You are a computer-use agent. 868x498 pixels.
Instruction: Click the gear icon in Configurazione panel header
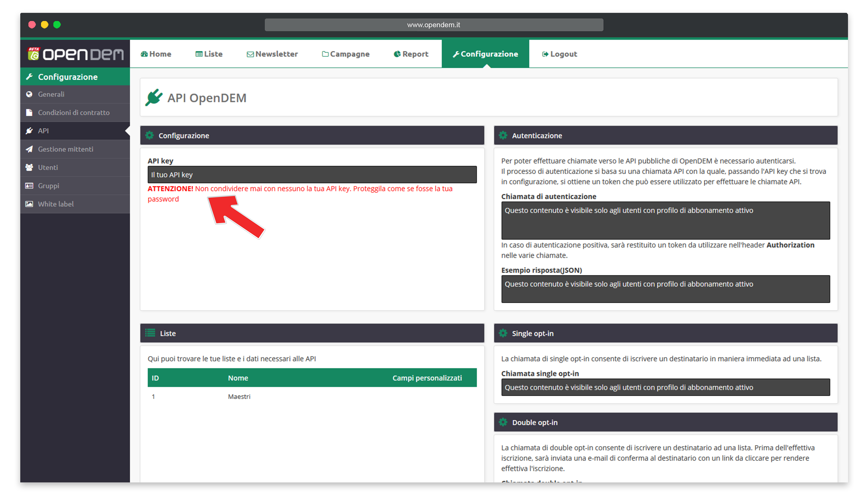pyautogui.click(x=149, y=136)
